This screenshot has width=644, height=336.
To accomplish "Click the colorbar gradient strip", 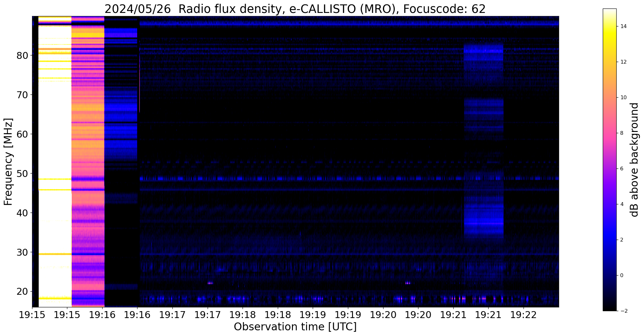I will click(609, 160).
